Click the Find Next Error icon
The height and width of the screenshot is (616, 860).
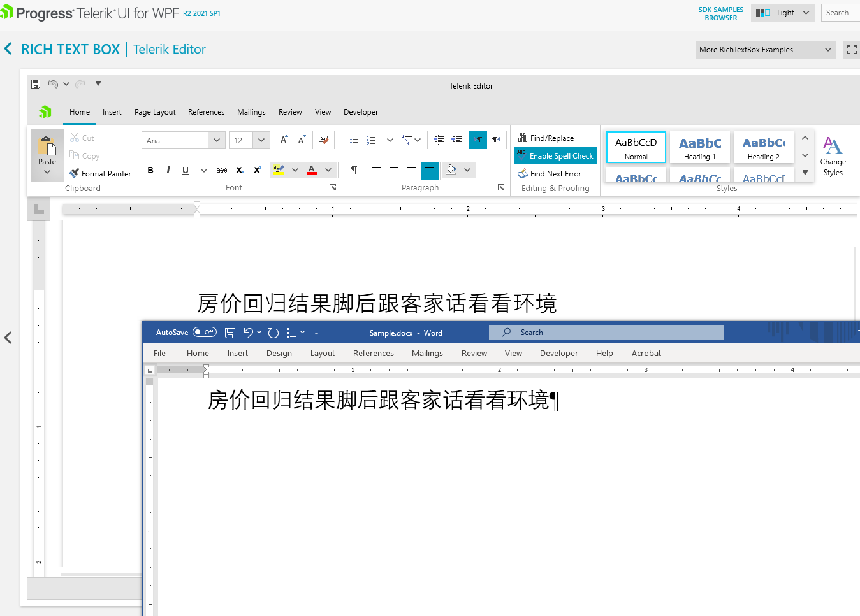tap(523, 173)
